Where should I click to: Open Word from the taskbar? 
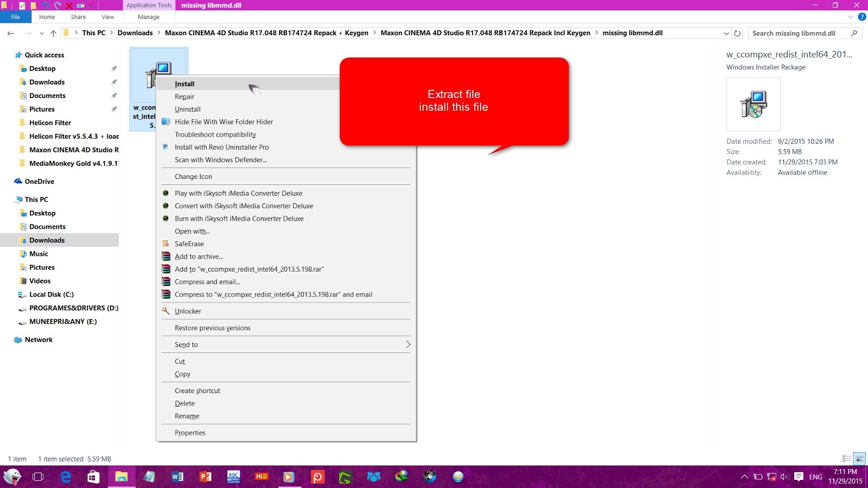(x=177, y=477)
